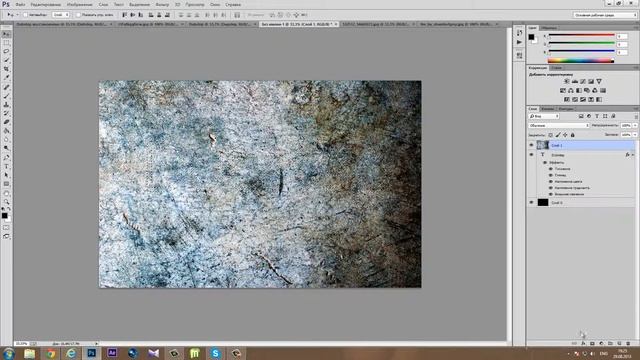Screen dimensions: 640x360
Task: Click the red R color slider
Action: tap(581, 36)
